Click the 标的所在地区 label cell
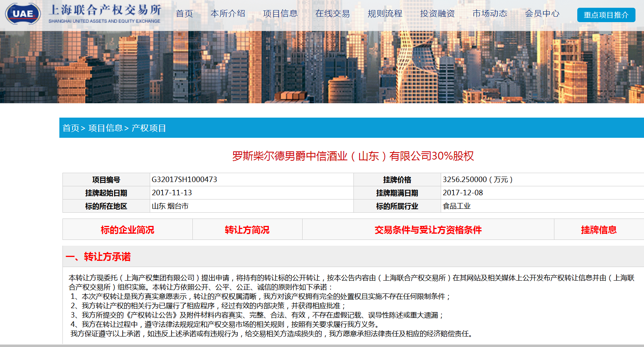The height and width of the screenshot is (347, 644). coord(106,206)
